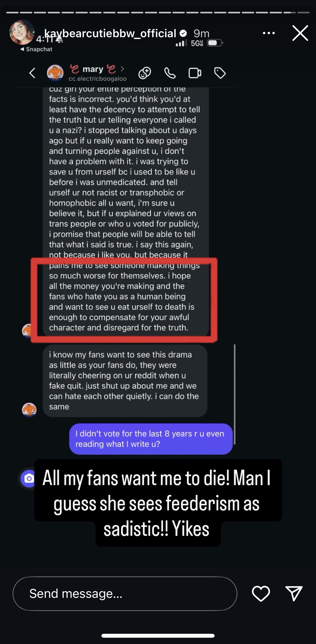Expand mary's chat profile chevron
Viewport: 316px width, 644px height.
(x=122, y=69)
